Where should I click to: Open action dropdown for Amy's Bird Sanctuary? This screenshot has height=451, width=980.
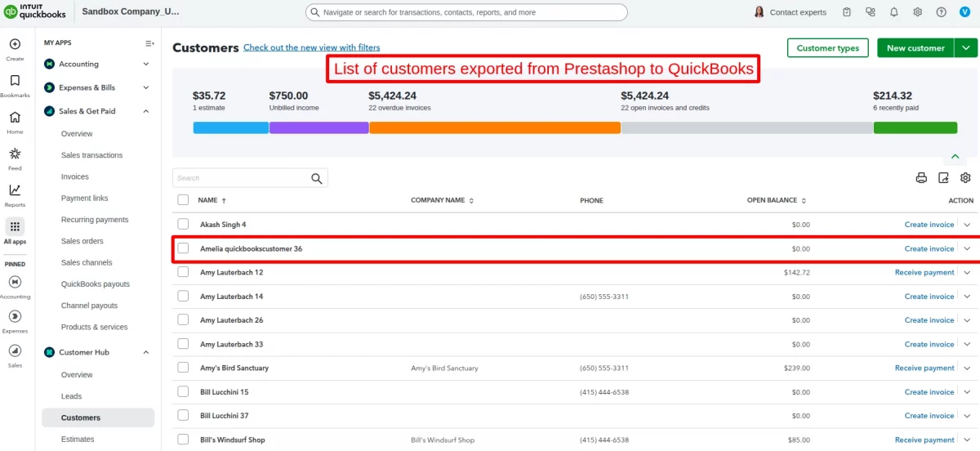click(968, 368)
